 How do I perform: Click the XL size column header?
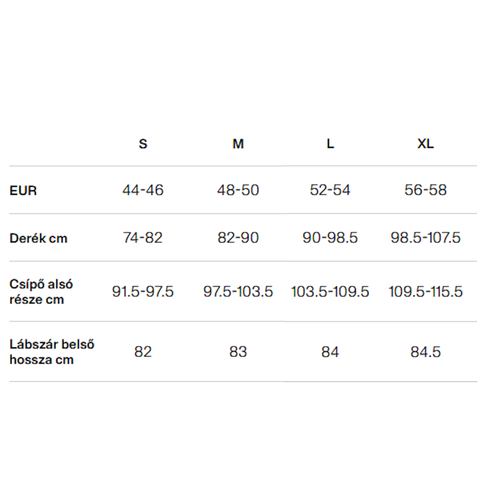(x=425, y=144)
